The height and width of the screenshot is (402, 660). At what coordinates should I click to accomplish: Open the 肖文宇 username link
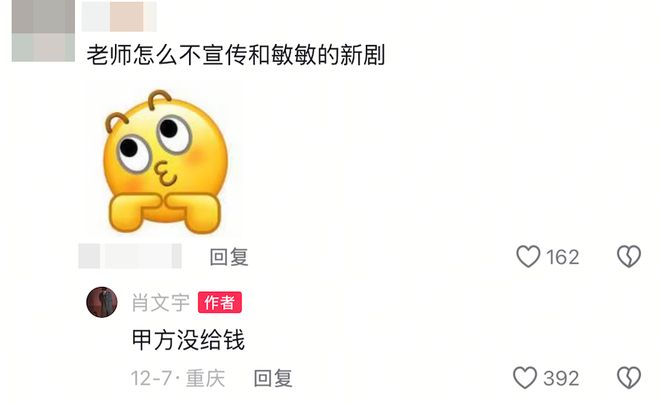click(x=161, y=303)
